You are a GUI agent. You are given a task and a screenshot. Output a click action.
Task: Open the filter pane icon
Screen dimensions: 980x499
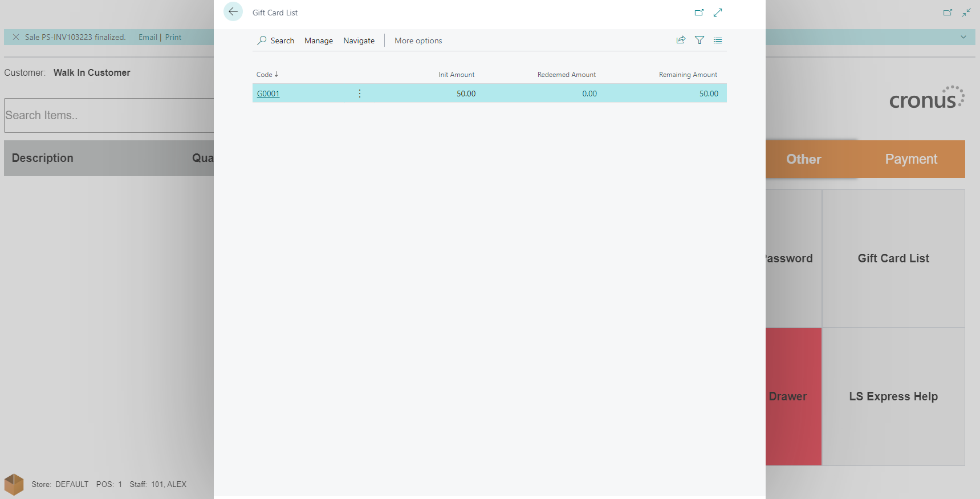tap(700, 40)
